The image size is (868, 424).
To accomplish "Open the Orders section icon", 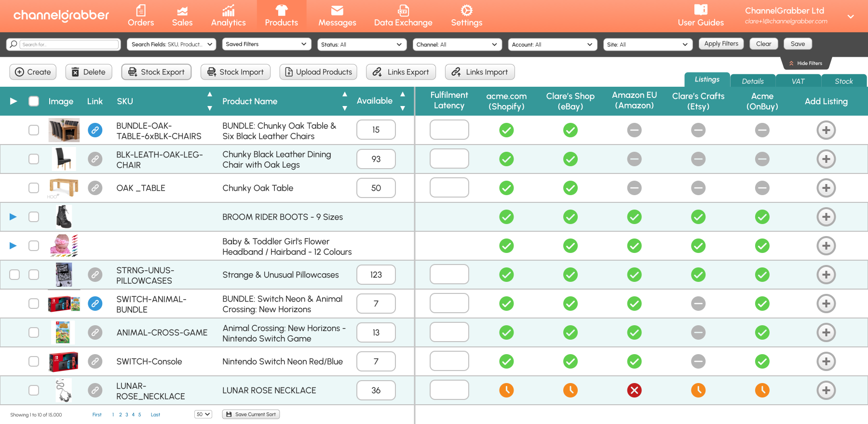I will coord(141,10).
